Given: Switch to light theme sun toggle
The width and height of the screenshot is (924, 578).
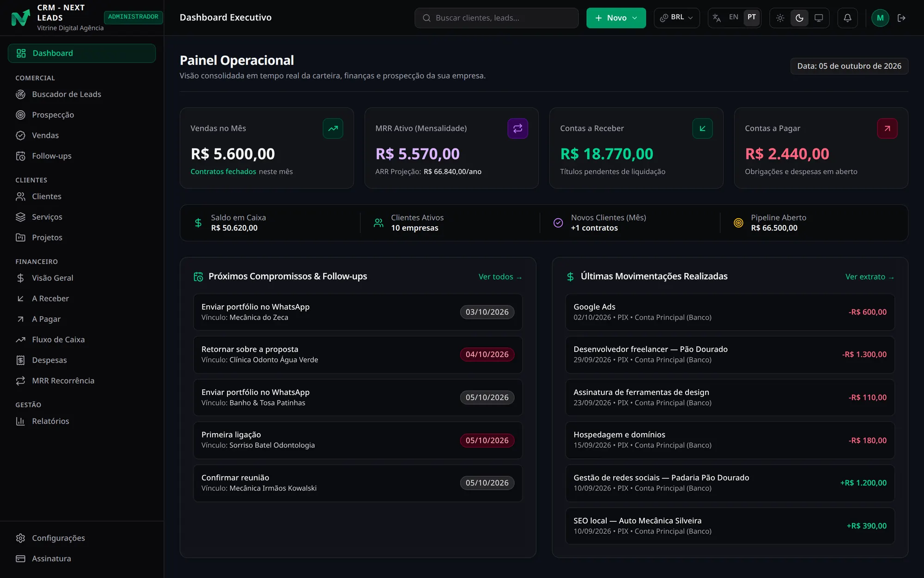Looking at the screenshot, I should [x=780, y=18].
